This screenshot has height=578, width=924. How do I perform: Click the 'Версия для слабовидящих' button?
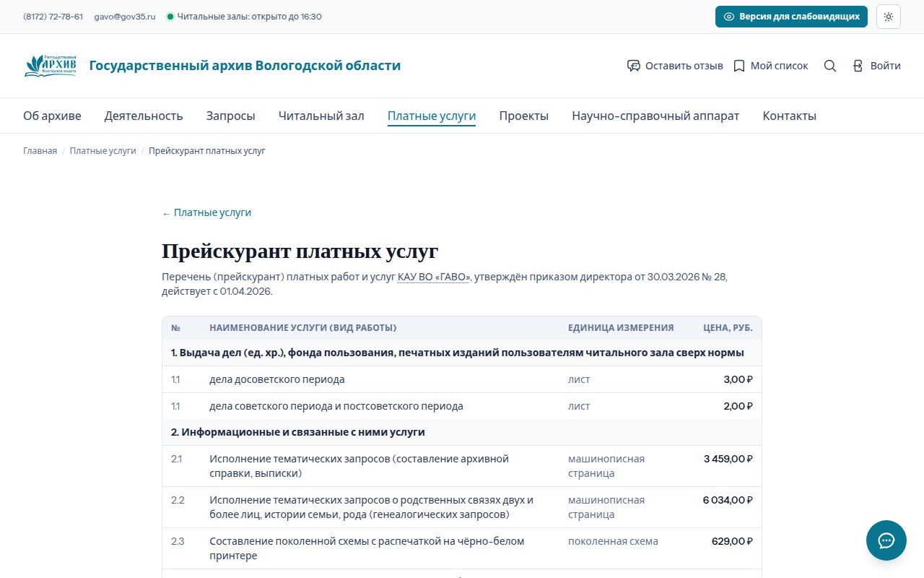(x=791, y=17)
